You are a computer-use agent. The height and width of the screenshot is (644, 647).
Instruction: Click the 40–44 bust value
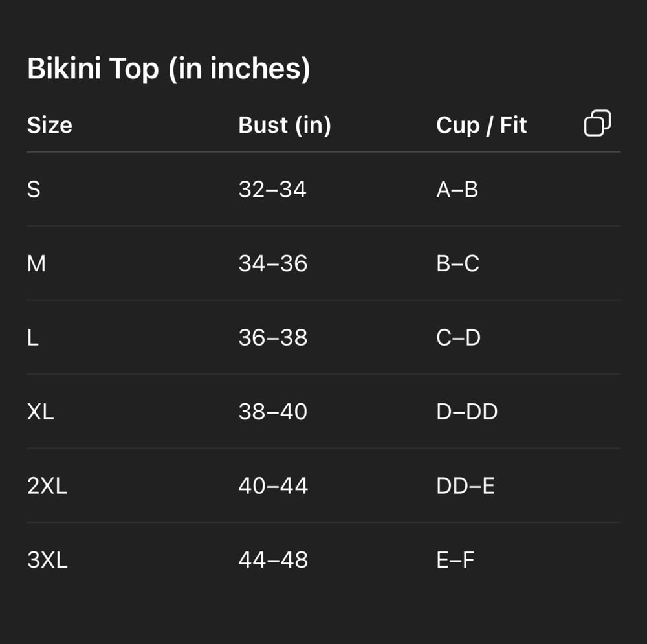click(272, 486)
